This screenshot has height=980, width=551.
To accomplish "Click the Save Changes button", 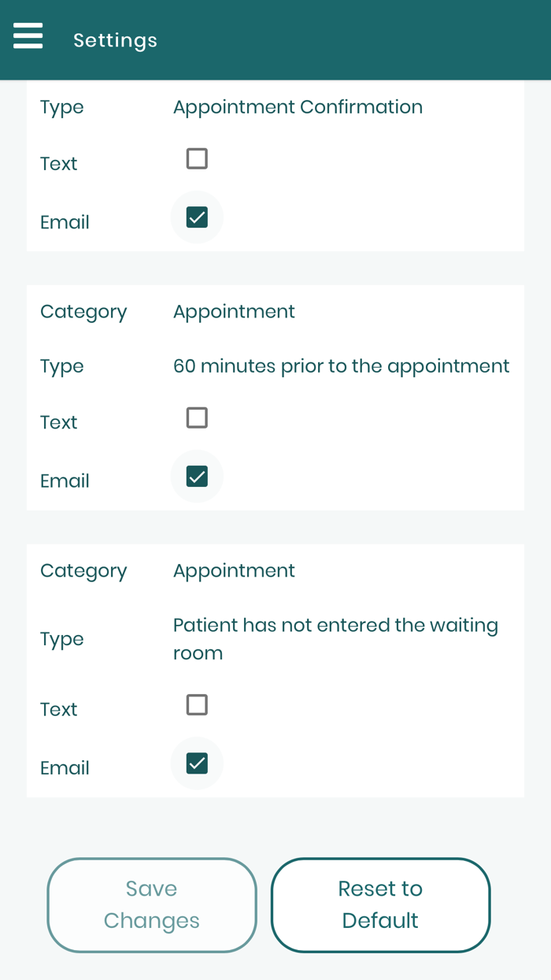I will (x=152, y=904).
